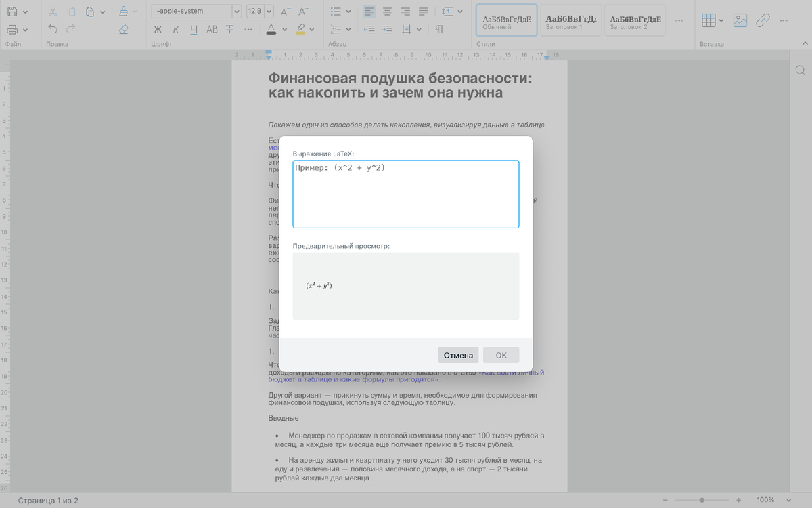Click the zoom in plus button
Screen dimensions: 812x508
(738, 500)
